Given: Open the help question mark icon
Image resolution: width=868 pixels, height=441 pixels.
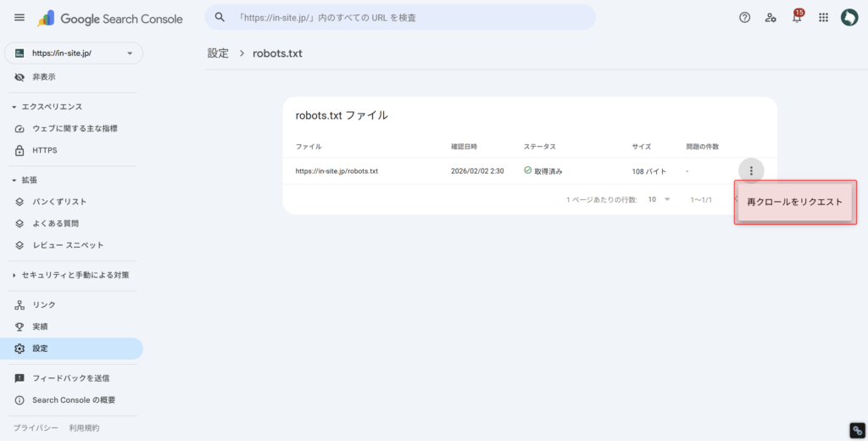Looking at the screenshot, I should tap(744, 18).
